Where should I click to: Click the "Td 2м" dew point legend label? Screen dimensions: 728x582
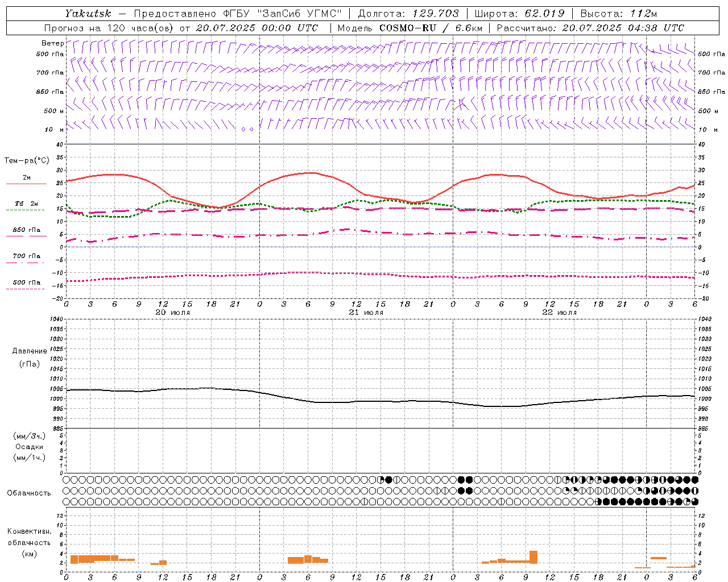click(x=27, y=203)
